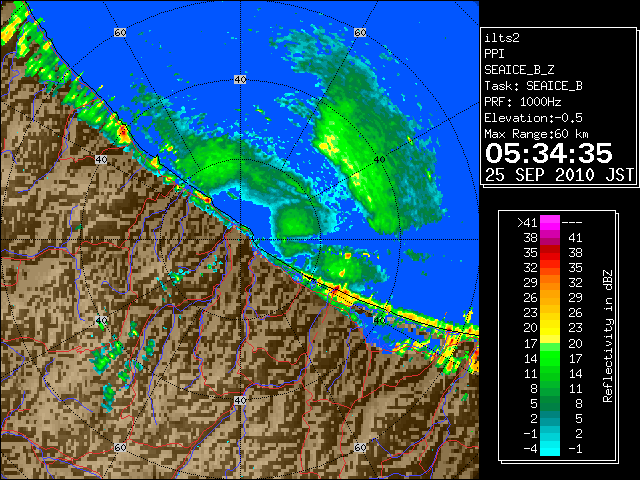Select the "PPI" scan type text

point(494,54)
